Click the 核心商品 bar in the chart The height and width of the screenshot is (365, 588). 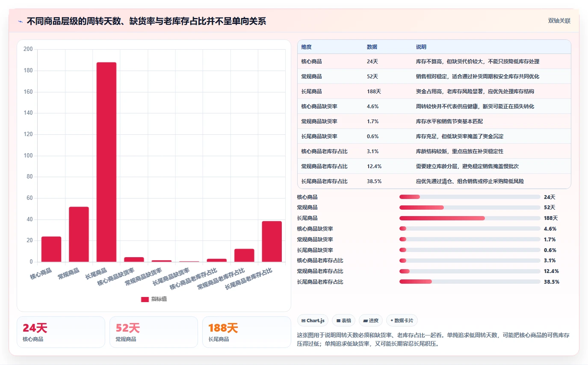point(51,249)
